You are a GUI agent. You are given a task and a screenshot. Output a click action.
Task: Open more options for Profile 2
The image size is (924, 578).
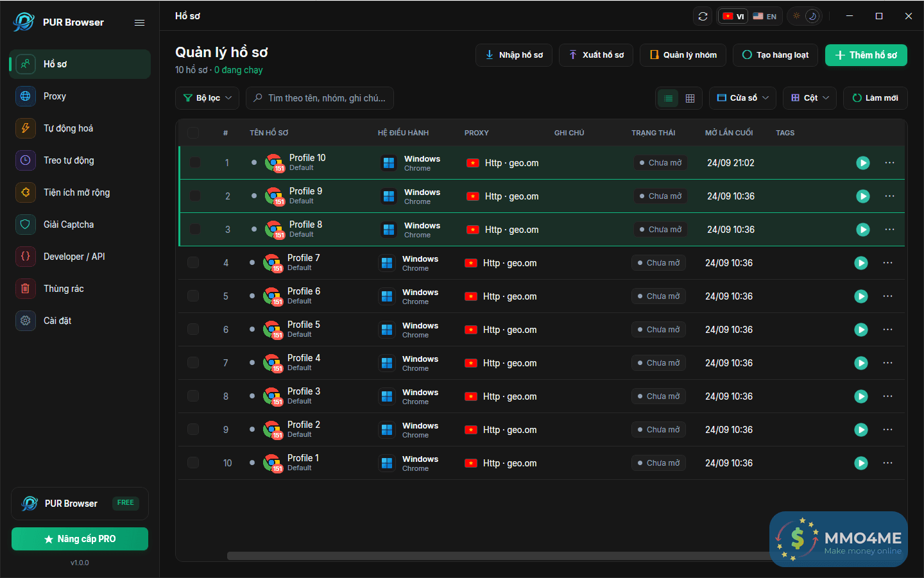[887, 430]
